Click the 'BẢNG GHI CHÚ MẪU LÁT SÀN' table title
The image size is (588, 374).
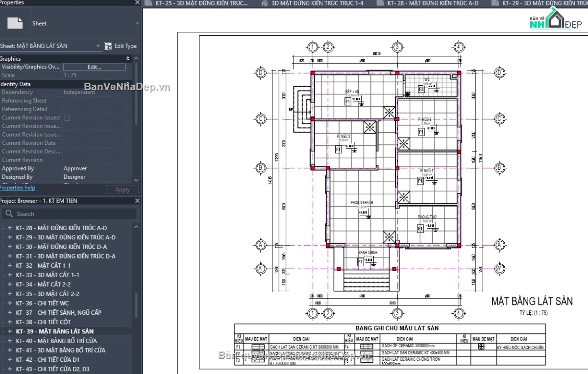(x=396, y=328)
